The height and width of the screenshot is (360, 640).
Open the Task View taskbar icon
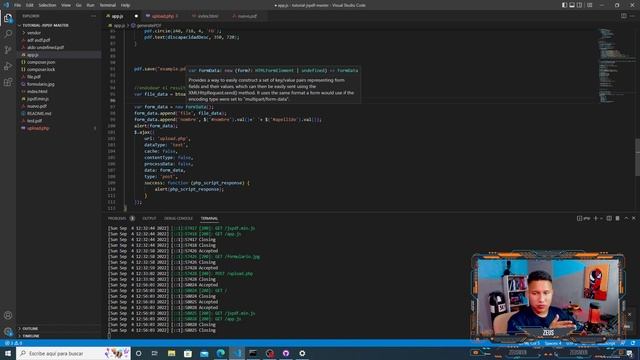point(155,353)
